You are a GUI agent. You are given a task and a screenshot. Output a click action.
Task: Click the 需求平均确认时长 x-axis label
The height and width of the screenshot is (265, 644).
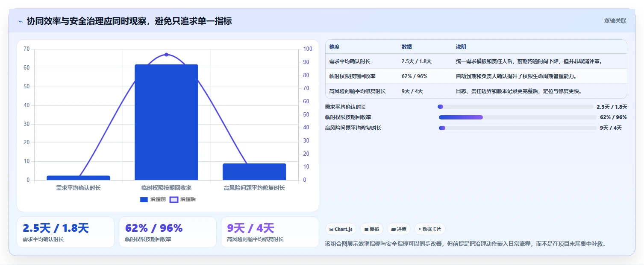coord(78,188)
